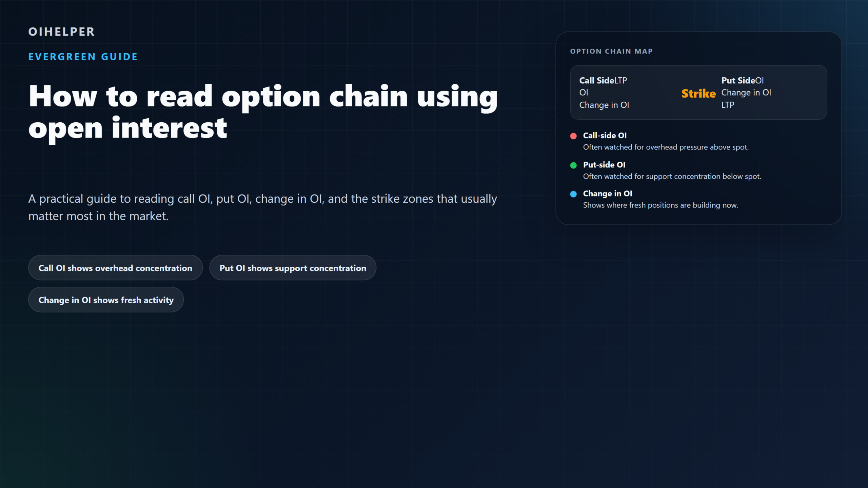The image size is (868, 488).
Task: Click the red Call-side OI legend dot
Action: [574, 136]
